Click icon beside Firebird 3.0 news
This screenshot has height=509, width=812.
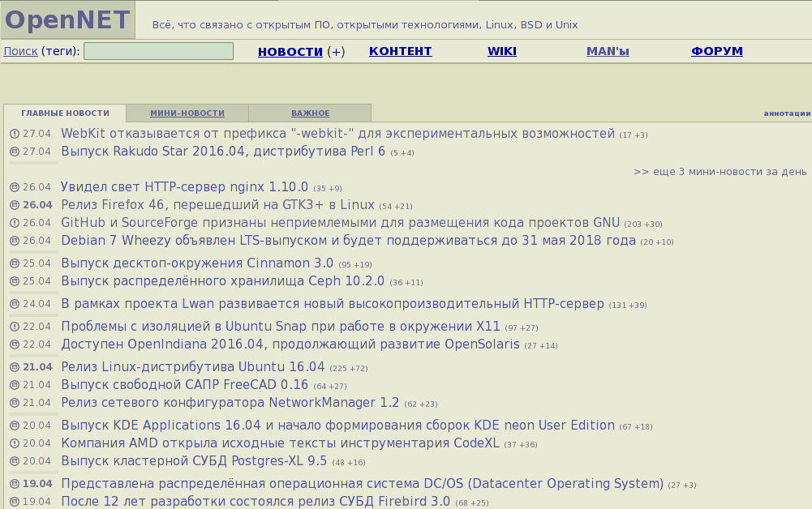[15, 501]
